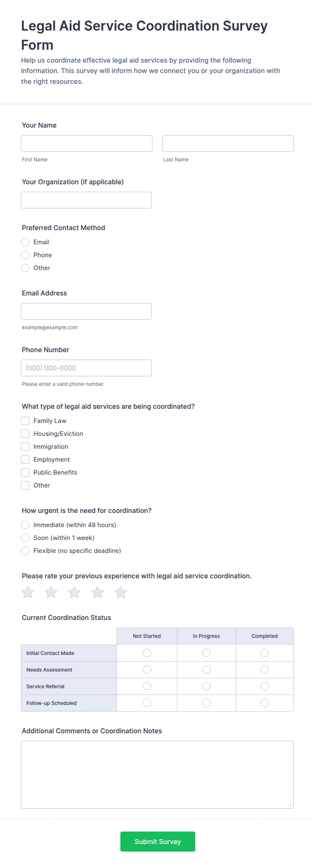Select the second rating star

tap(51, 592)
